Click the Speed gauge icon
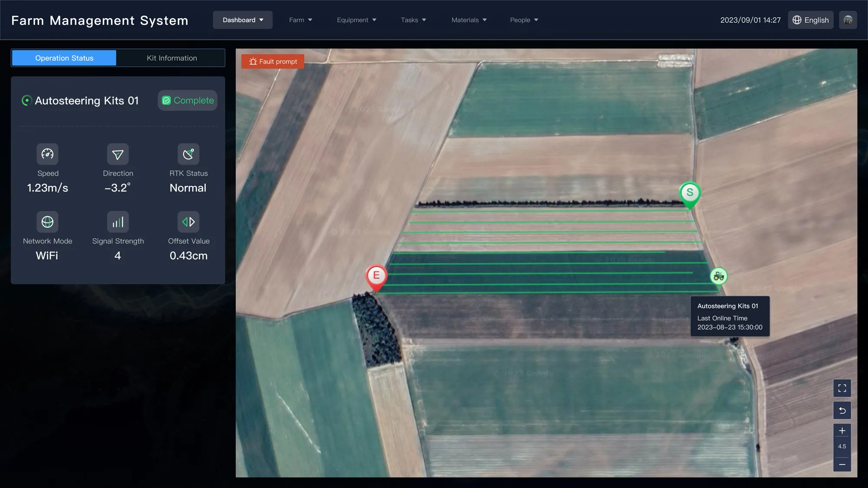This screenshot has height=488, width=868. click(47, 154)
